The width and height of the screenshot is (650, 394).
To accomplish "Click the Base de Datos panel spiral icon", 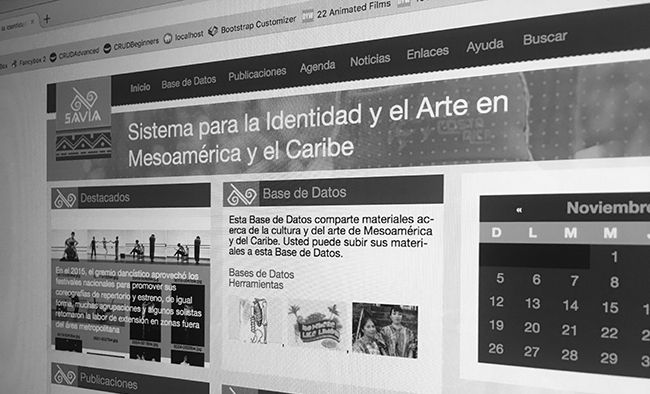I will tap(241, 195).
